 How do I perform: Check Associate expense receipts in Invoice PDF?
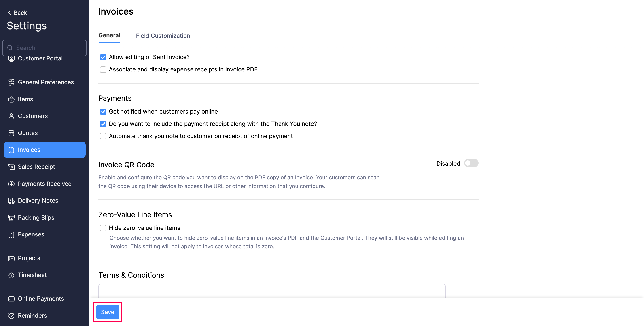[103, 70]
